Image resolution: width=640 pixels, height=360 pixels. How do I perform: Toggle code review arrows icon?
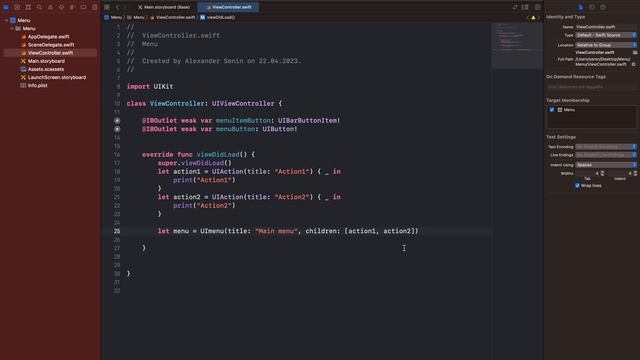tap(515, 7)
